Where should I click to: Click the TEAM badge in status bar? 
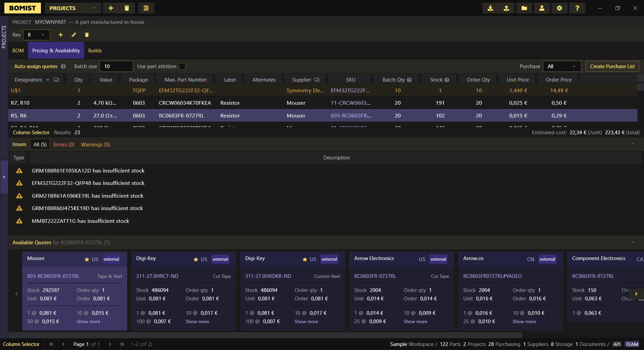632,344
